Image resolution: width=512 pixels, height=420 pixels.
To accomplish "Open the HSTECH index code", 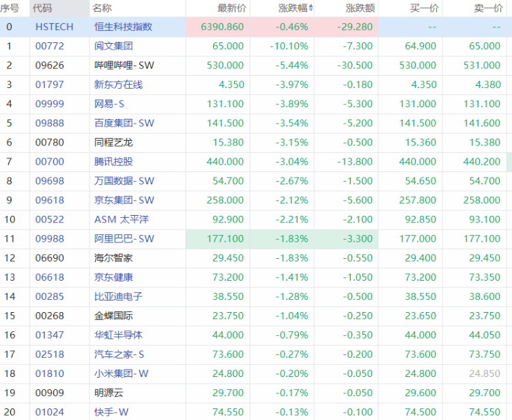I will (54, 27).
